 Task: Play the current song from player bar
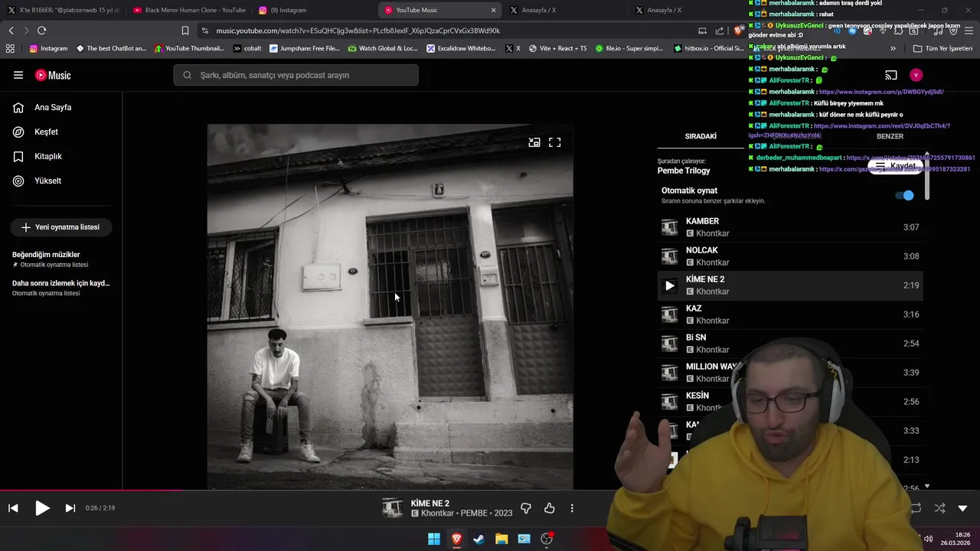tap(42, 508)
